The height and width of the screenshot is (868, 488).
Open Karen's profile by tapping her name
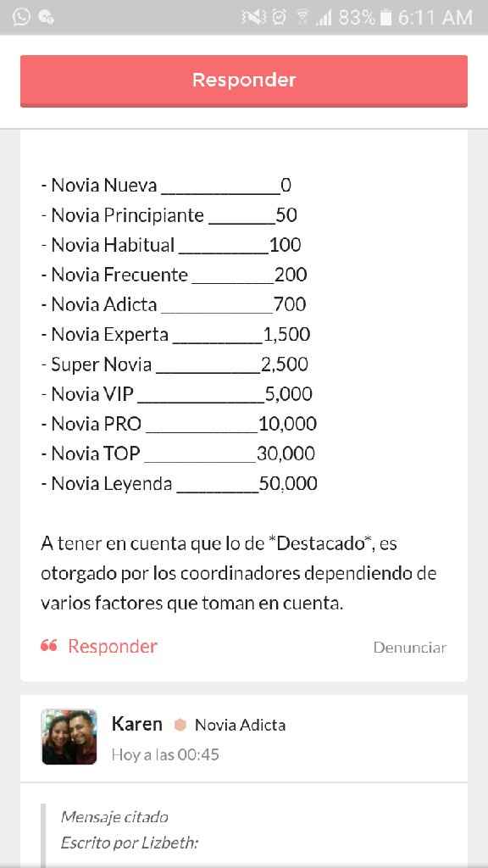(136, 724)
